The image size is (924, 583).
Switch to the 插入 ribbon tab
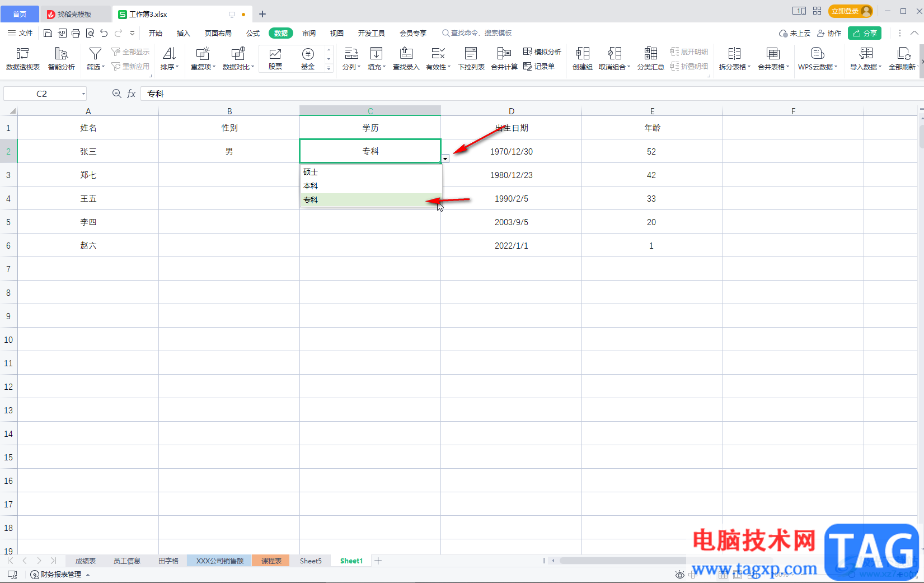click(x=184, y=33)
